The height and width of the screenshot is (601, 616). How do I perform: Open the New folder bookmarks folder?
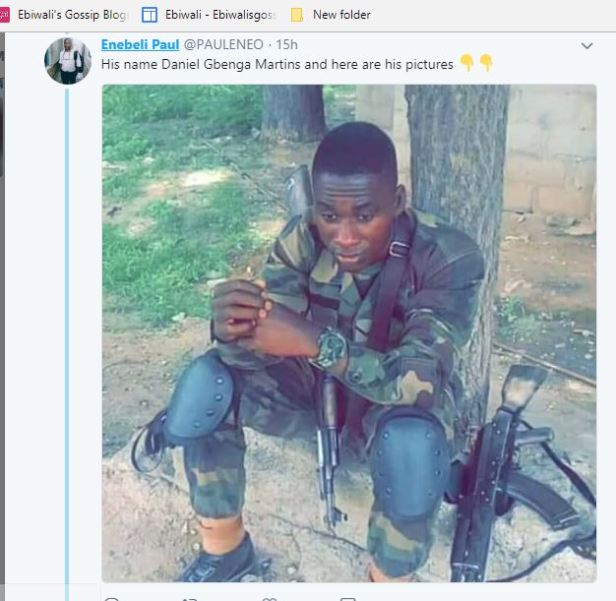(x=341, y=15)
